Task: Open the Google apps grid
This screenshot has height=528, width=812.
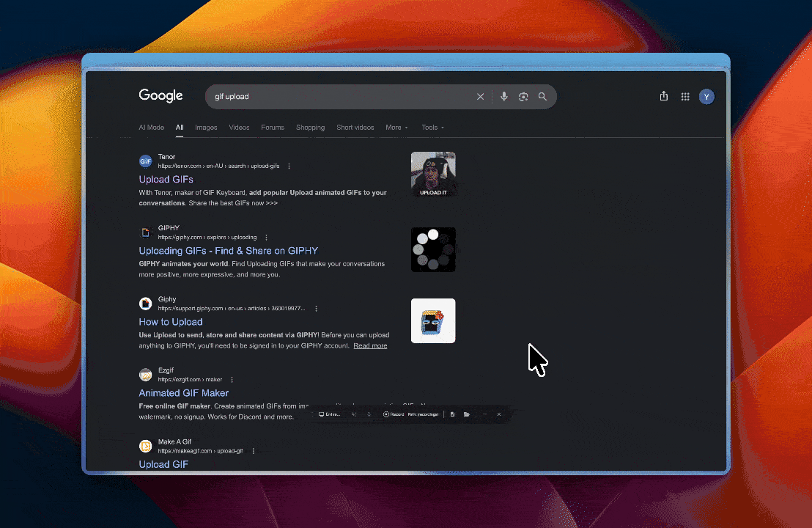Action: coord(685,96)
